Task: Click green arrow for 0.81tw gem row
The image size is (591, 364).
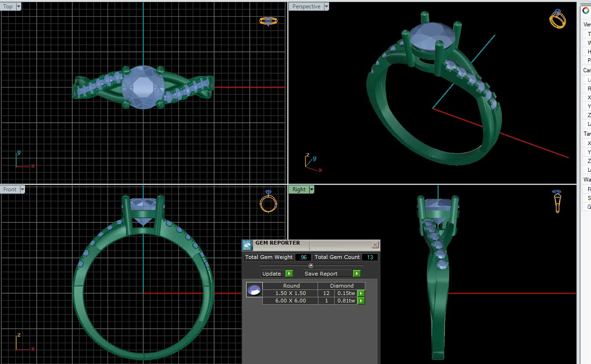Action: 361,301
